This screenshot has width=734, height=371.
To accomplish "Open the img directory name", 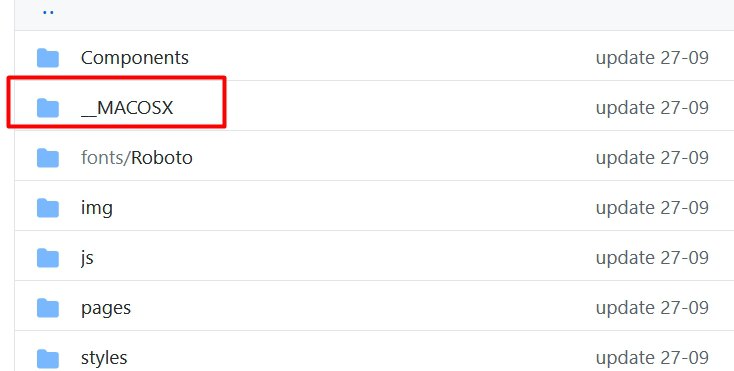I will (x=97, y=208).
